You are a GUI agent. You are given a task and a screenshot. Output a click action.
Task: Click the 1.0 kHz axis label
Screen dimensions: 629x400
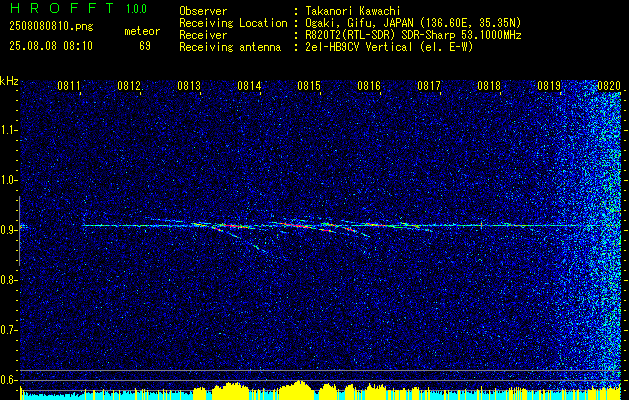tap(9, 180)
